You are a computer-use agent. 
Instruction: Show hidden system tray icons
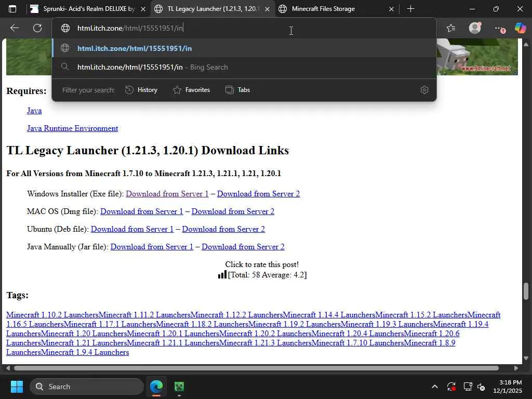tap(435, 387)
